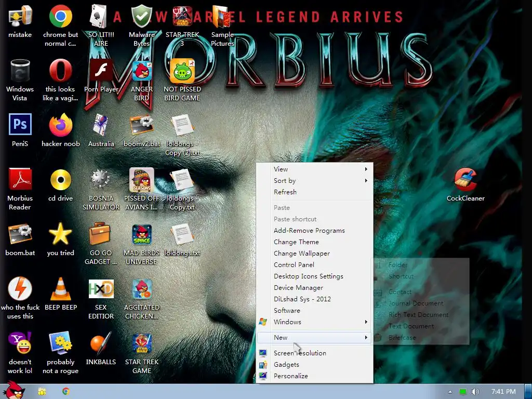Image resolution: width=532 pixels, height=399 pixels.
Task: Choose Gadgets in the context menu
Action: (314, 364)
